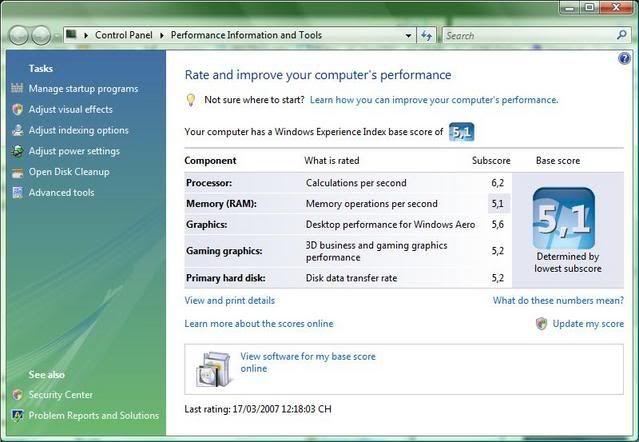Select the Graphics row label
The width and height of the screenshot is (639, 442).
pos(207,224)
